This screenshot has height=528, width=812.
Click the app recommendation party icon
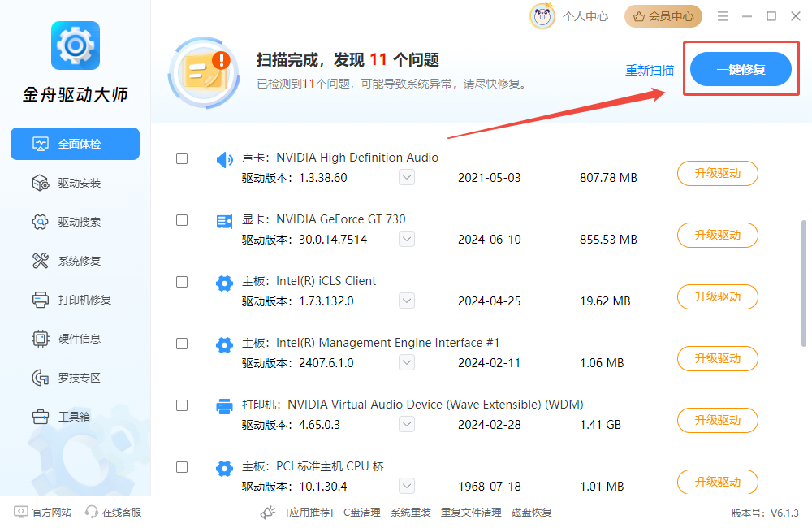[268, 513]
